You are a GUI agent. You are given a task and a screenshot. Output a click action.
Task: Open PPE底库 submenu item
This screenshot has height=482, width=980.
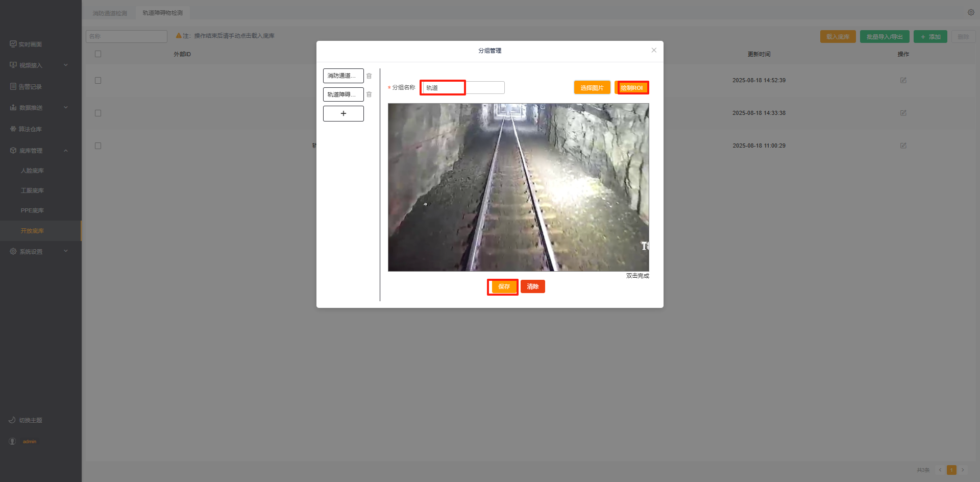[x=32, y=210]
